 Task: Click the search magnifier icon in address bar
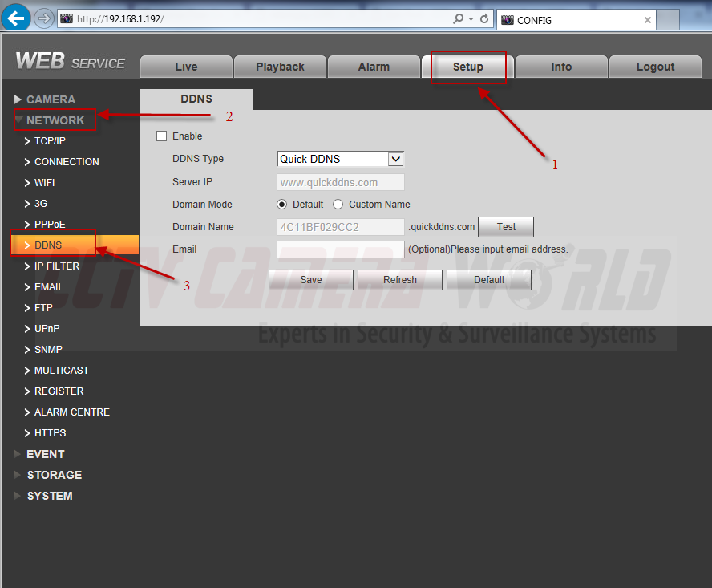coord(458,18)
